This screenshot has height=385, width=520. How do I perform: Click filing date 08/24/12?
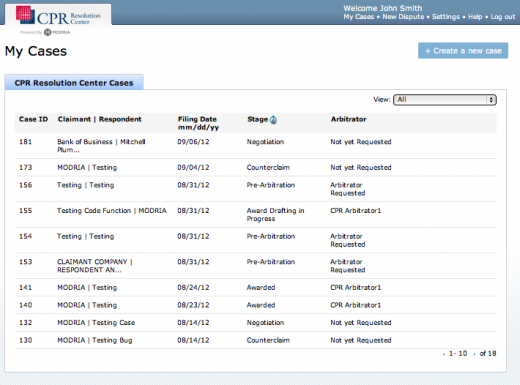tap(193, 288)
